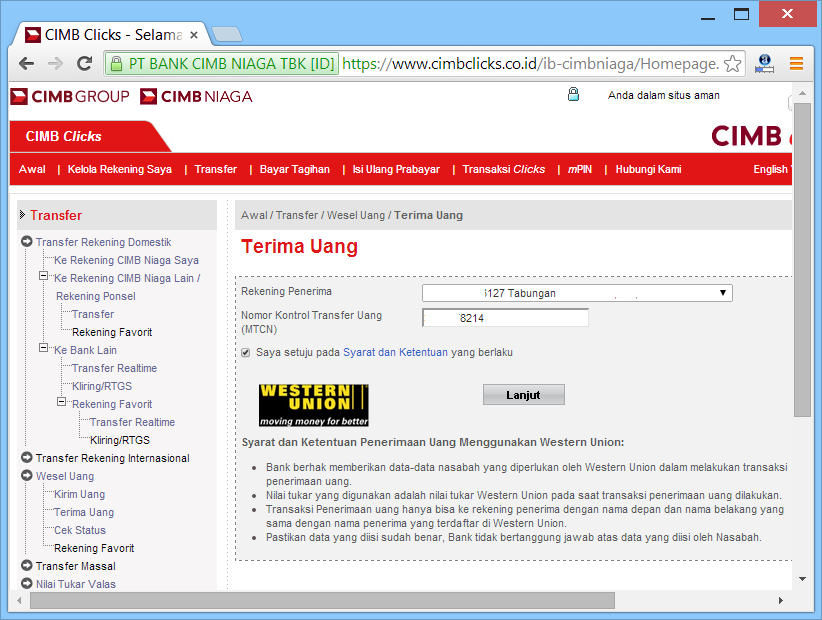Select Ke Rekening CIMB Niaga Saya
Viewport: 822px width, 620px height.
pos(126,260)
